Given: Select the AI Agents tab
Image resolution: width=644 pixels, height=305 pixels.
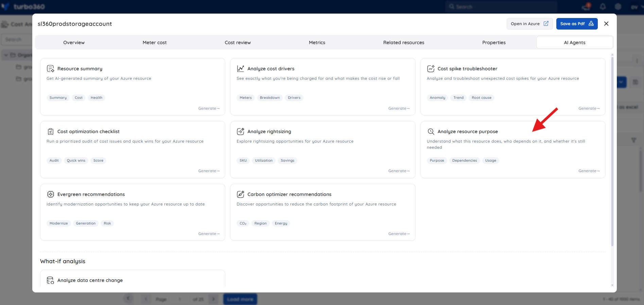Looking at the screenshot, I should point(575,42).
